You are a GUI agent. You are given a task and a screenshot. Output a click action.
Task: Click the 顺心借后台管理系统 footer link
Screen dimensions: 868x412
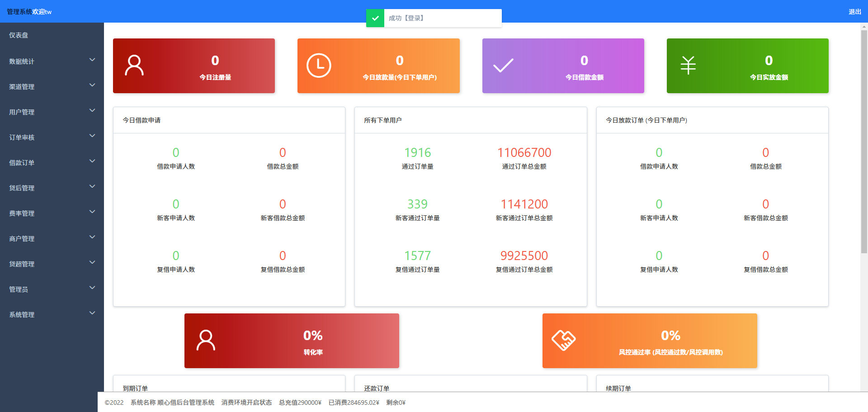tap(186, 403)
